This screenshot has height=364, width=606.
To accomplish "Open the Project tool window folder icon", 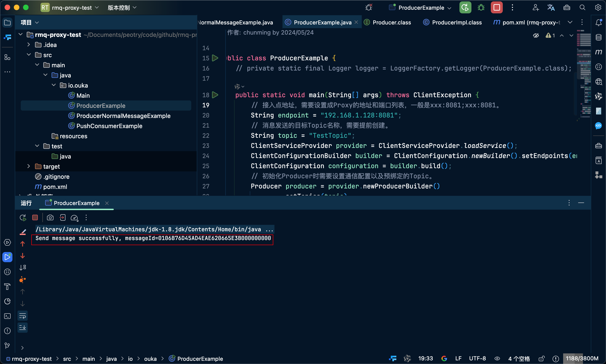I will click(x=7, y=23).
